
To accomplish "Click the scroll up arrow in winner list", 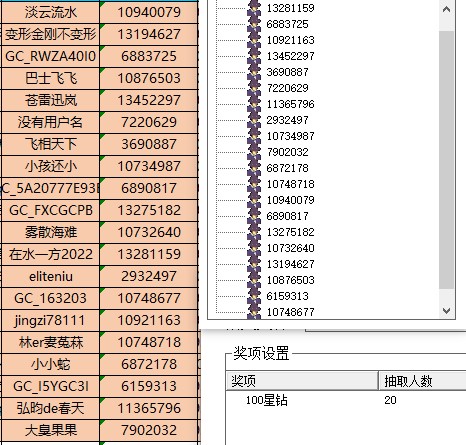I will pyautogui.click(x=447, y=9).
